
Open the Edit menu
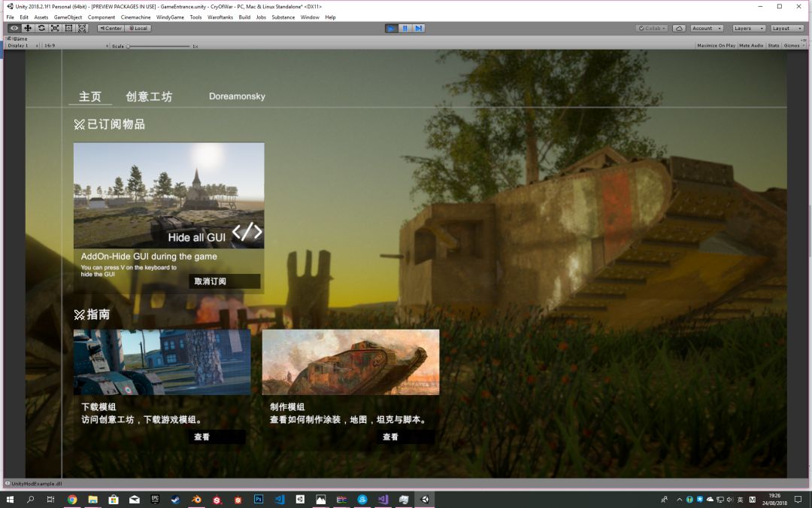pos(24,17)
